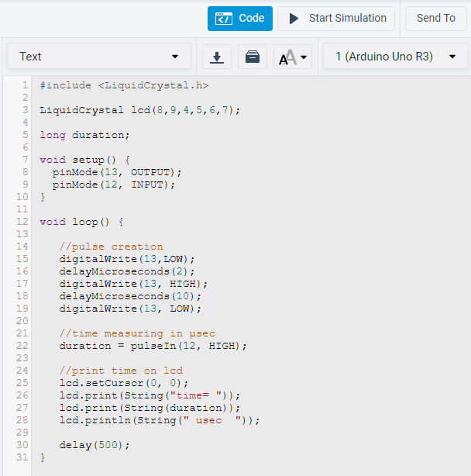Click line number 1 in the gutter
Viewport: 471px width, 476px height.
25,85
